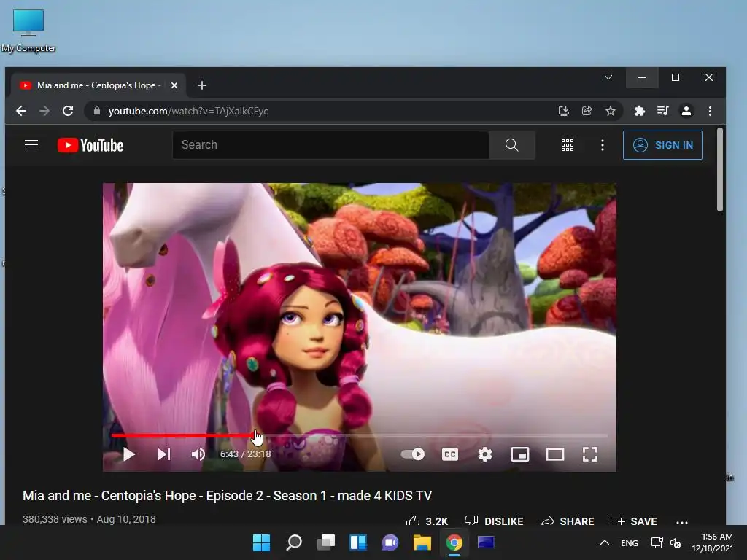Like the video with 3.2K

tap(427, 521)
